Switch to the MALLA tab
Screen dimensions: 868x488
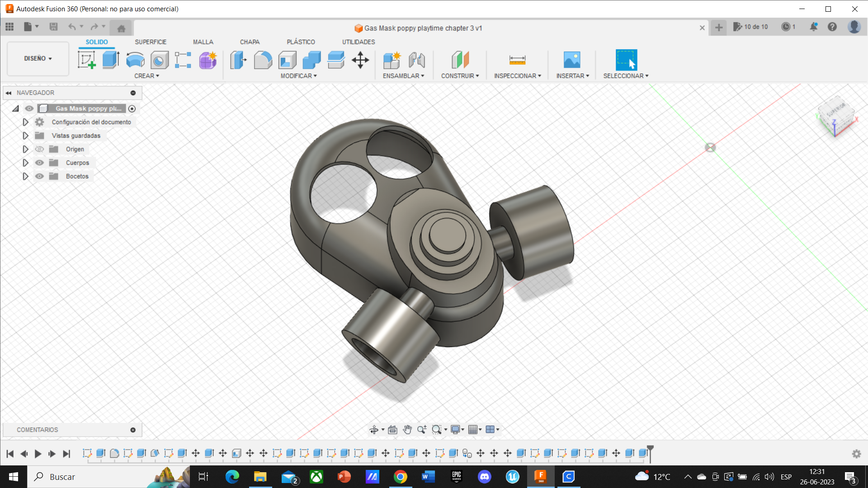[x=203, y=42]
